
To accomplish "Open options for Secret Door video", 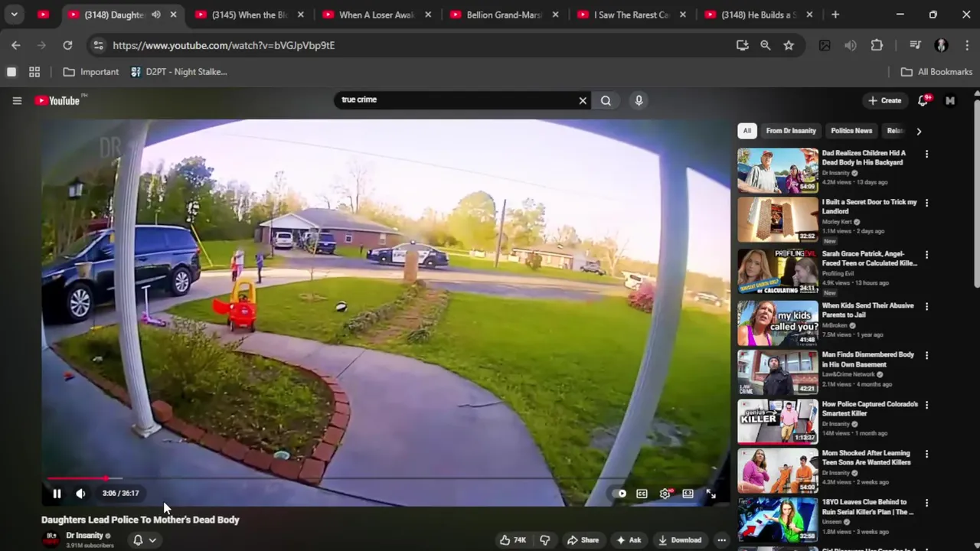I will (926, 203).
